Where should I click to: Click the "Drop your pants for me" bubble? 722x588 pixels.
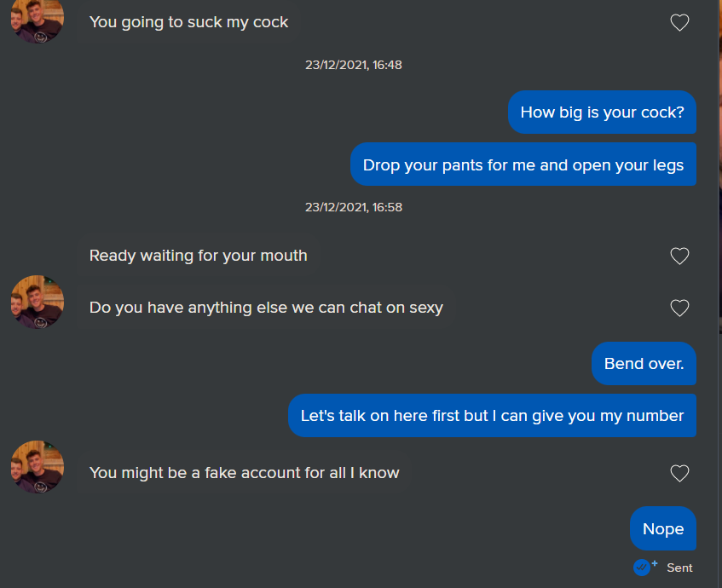point(523,164)
